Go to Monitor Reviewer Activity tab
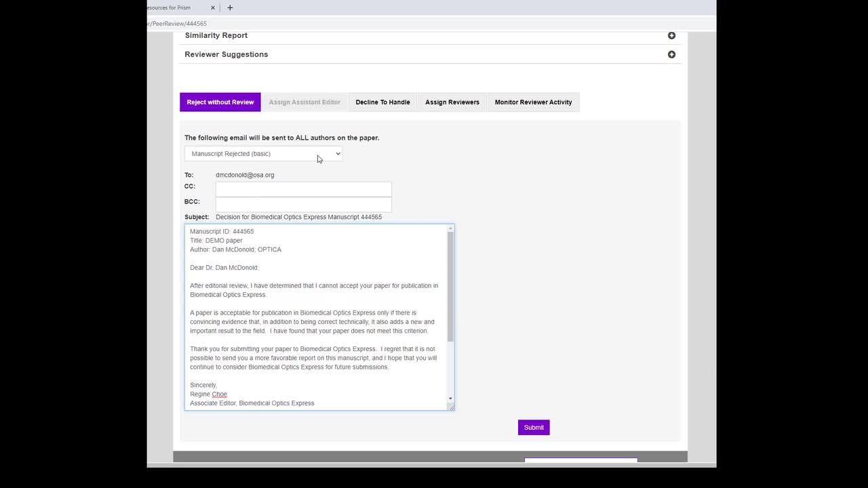Image resolution: width=868 pixels, height=488 pixels. click(533, 102)
